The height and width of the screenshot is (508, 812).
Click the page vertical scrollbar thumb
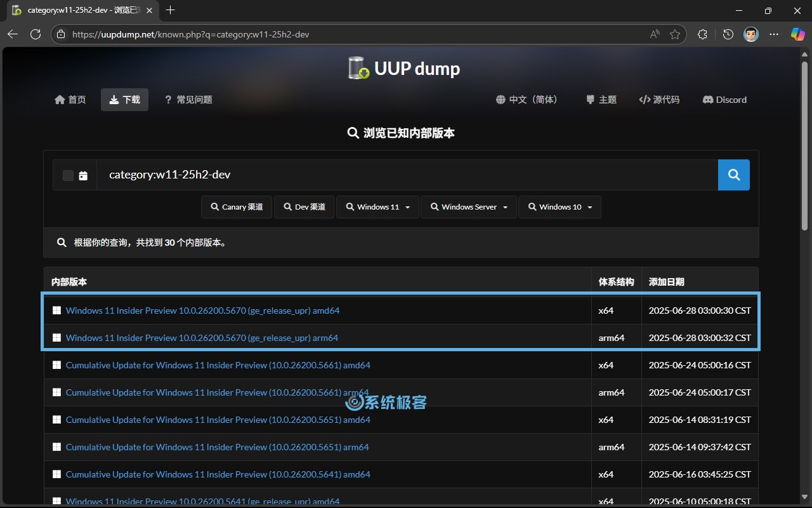tap(804, 145)
